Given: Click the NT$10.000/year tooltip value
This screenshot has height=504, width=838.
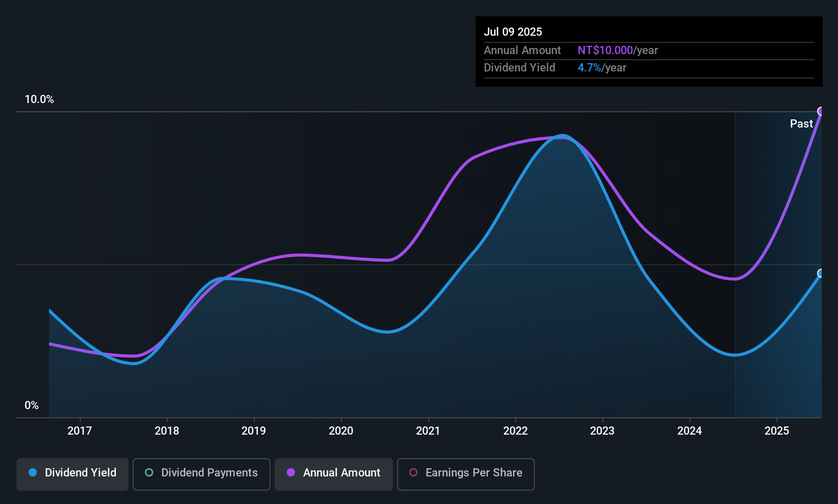Looking at the screenshot, I should pos(618,51).
